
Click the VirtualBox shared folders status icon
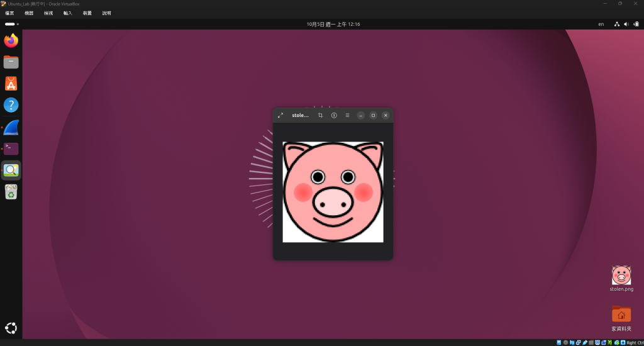591,342
